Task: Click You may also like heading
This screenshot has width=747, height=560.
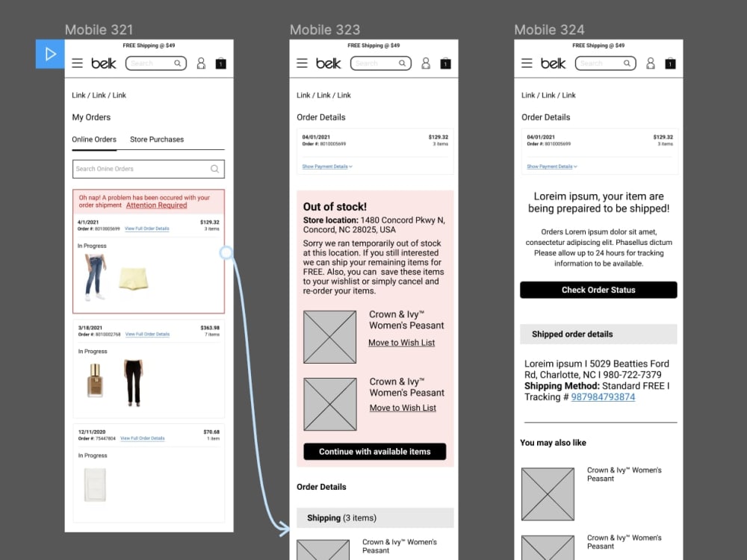Action: (x=553, y=443)
